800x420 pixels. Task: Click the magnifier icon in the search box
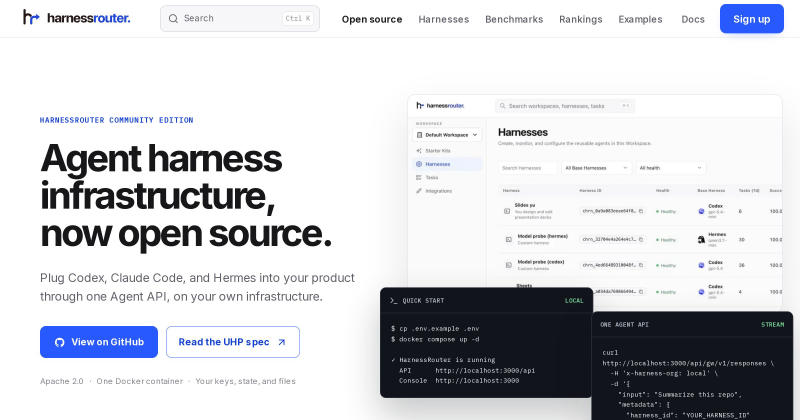click(173, 18)
